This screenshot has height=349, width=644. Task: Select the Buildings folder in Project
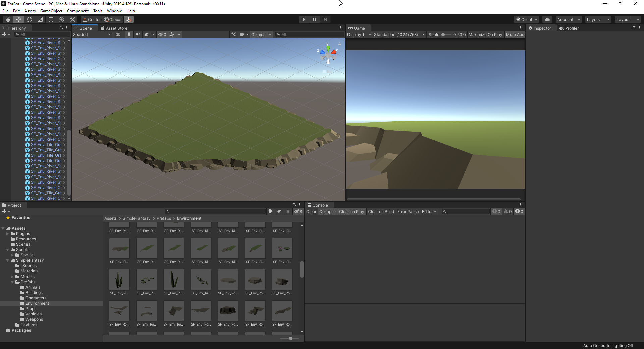pos(34,293)
